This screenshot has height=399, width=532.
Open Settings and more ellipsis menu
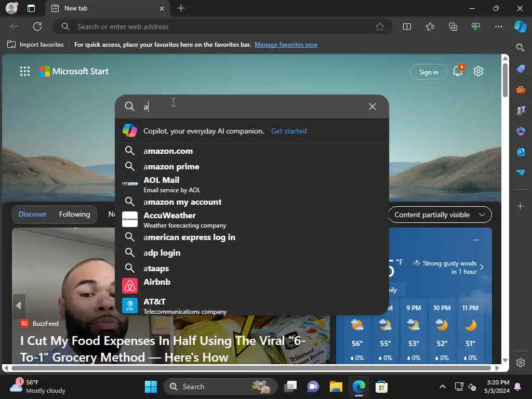[x=498, y=26]
